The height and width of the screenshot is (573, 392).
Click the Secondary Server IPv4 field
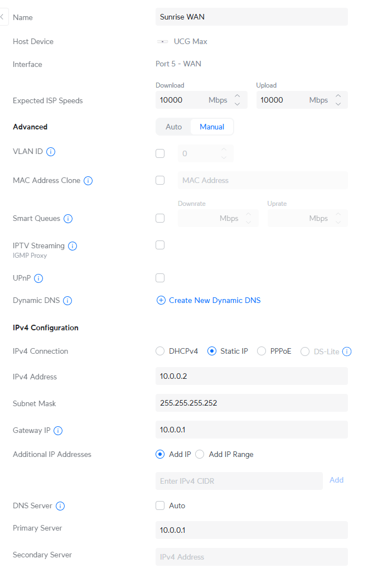tap(251, 557)
